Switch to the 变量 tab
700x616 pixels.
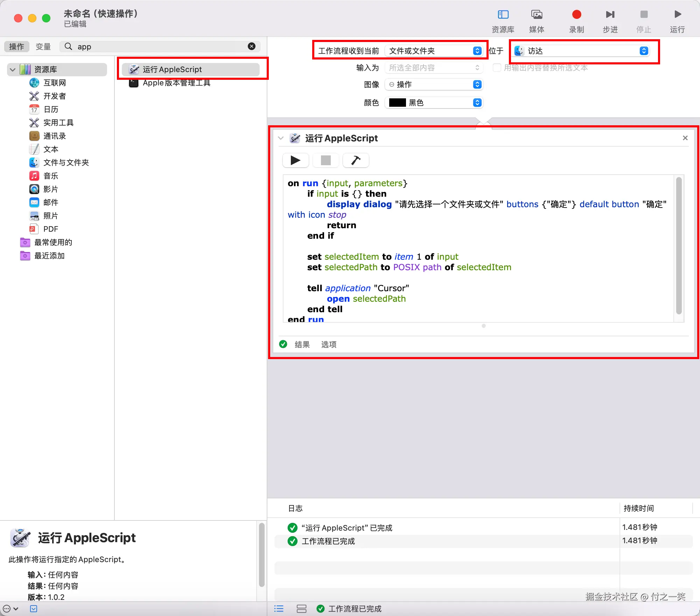point(43,47)
